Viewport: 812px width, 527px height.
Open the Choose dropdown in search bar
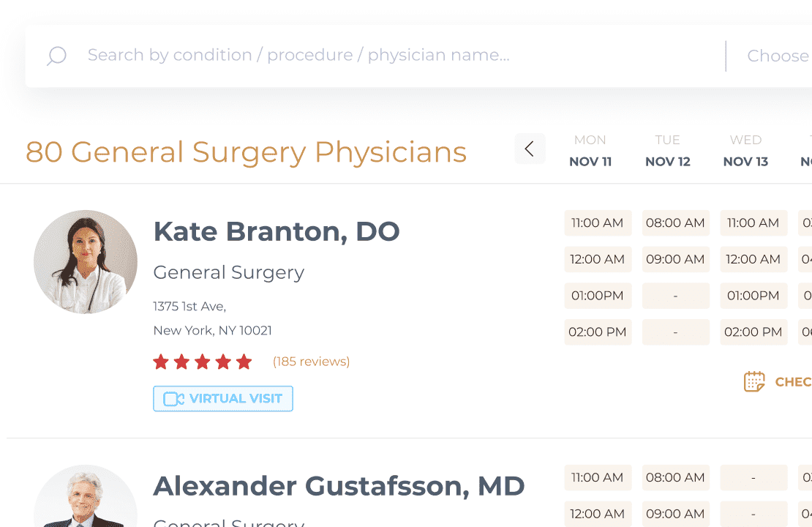[x=778, y=56]
